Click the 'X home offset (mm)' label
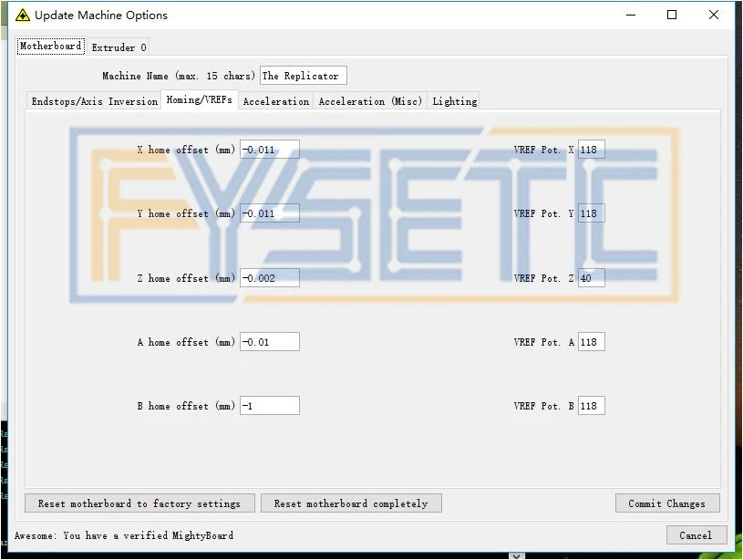The image size is (743, 560). point(186,150)
